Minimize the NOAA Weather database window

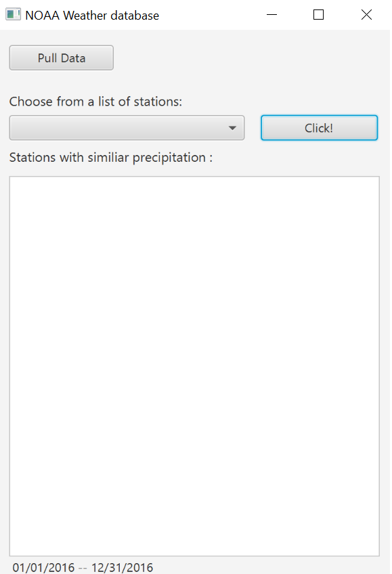pyautogui.click(x=271, y=14)
